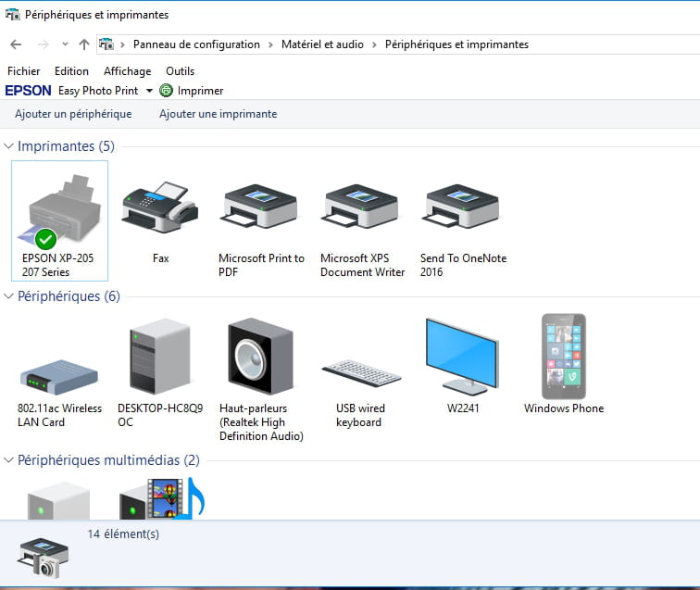700x590 pixels.
Task: Click the 'W2241' label text
Action: coord(463,408)
